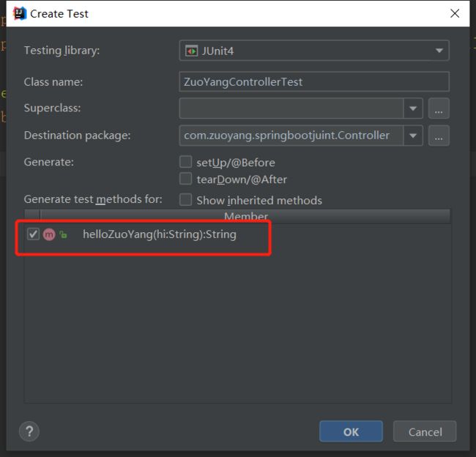Browse destination package with ellipsis button

click(439, 135)
